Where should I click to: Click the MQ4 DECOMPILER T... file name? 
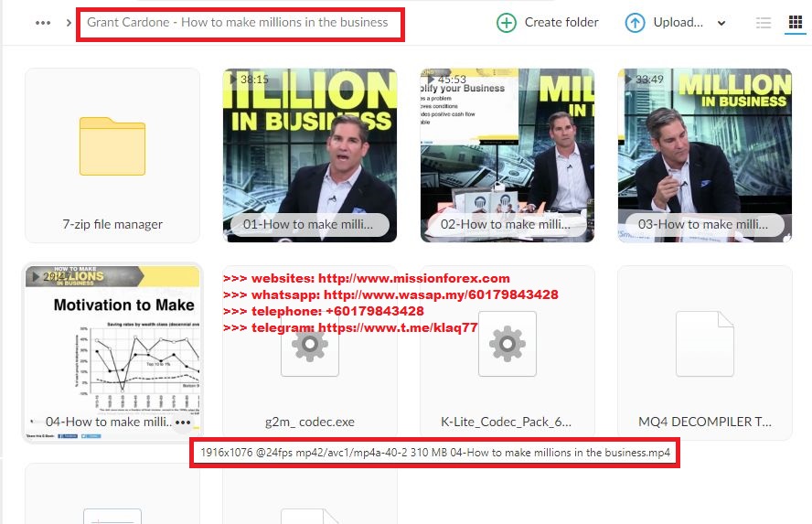705,422
